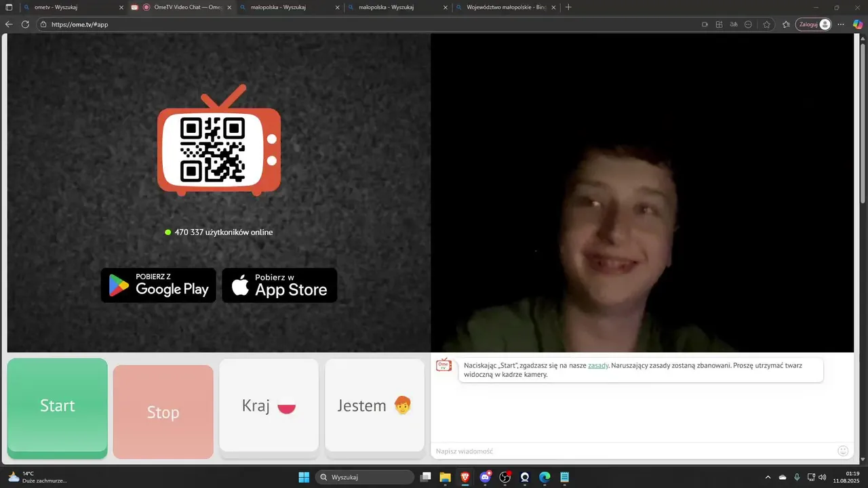Click the Pobierz w App Store badge
This screenshot has width=868, height=488.
(279, 285)
